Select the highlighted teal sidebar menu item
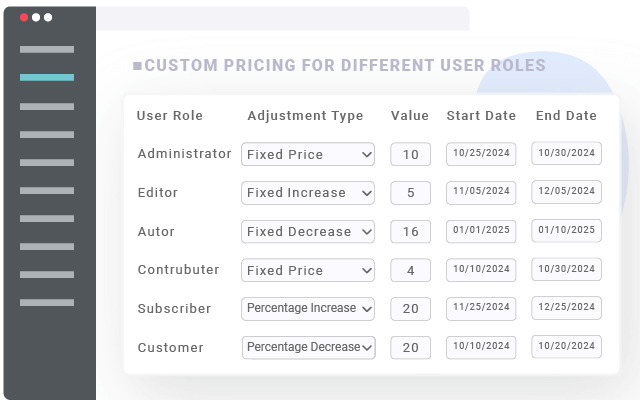The height and width of the screenshot is (400, 640). [47, 77]
